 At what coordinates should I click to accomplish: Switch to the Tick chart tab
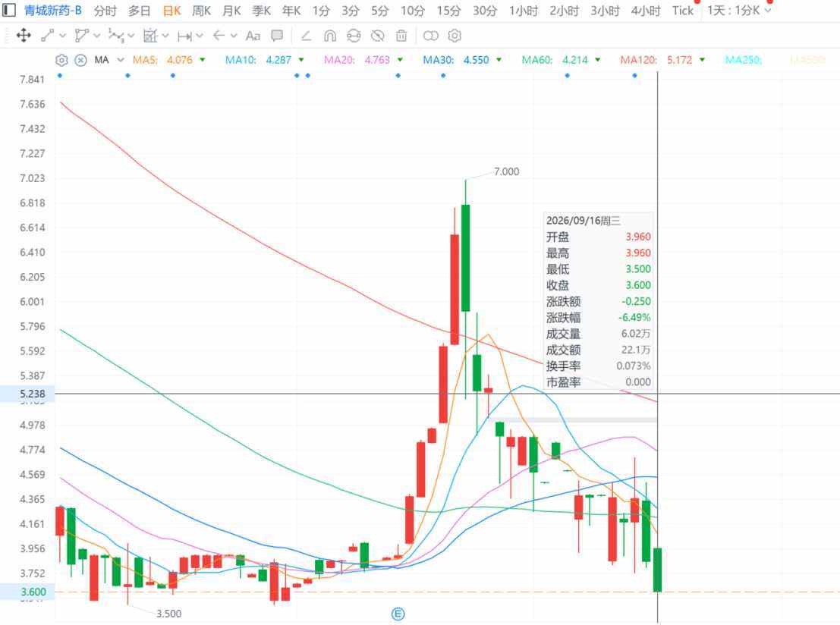point(682,11)
